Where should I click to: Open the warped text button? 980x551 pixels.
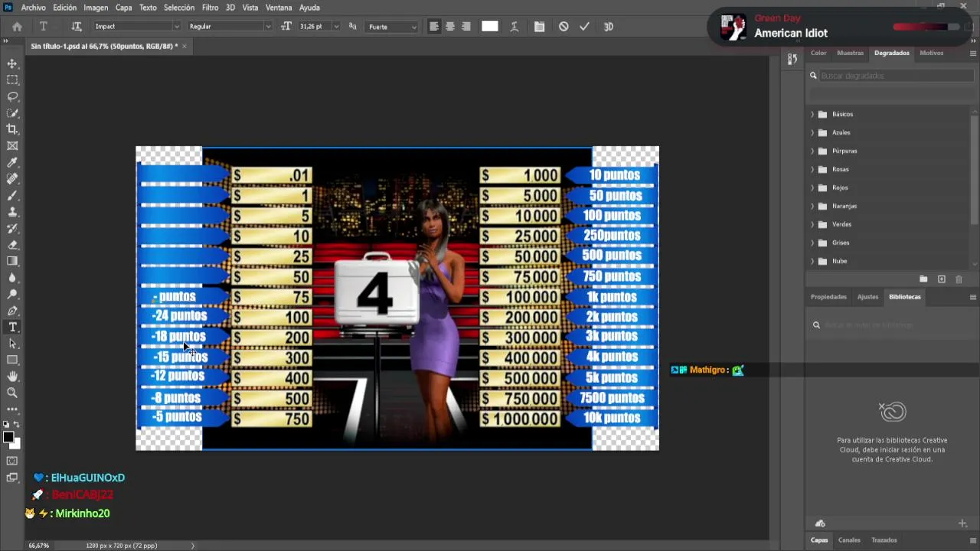pos(514,26)
